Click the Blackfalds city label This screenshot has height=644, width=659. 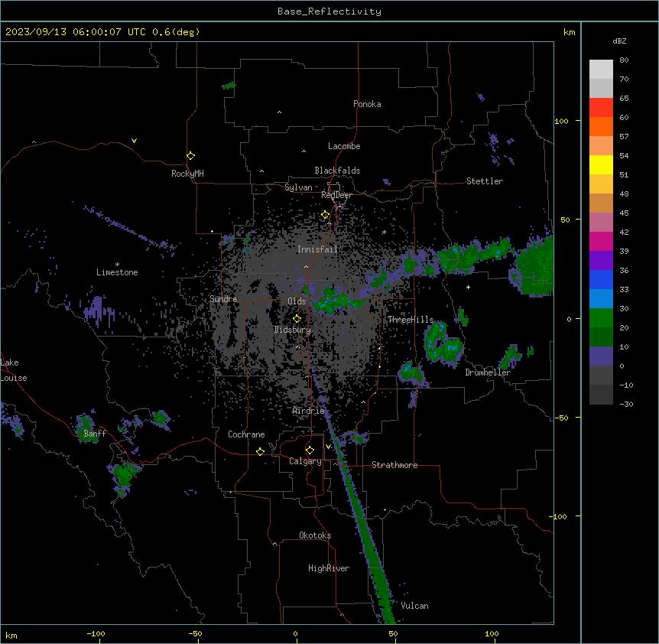pyautogui.click(x=337, y=171)
